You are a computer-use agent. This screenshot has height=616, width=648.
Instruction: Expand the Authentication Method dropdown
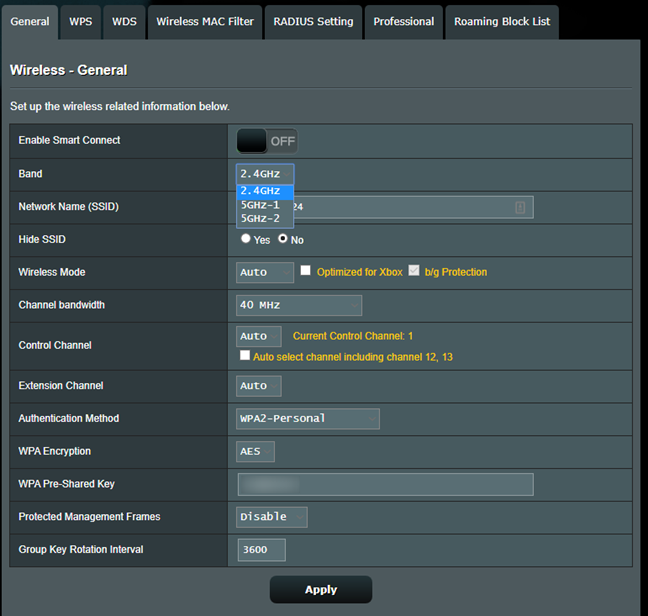307,419
